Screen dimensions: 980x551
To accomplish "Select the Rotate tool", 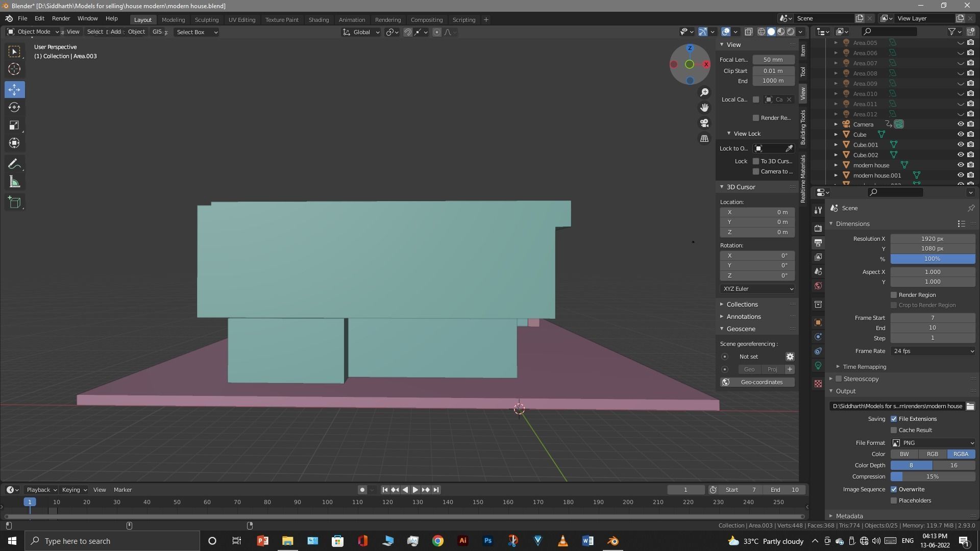I will click(14, 107).
